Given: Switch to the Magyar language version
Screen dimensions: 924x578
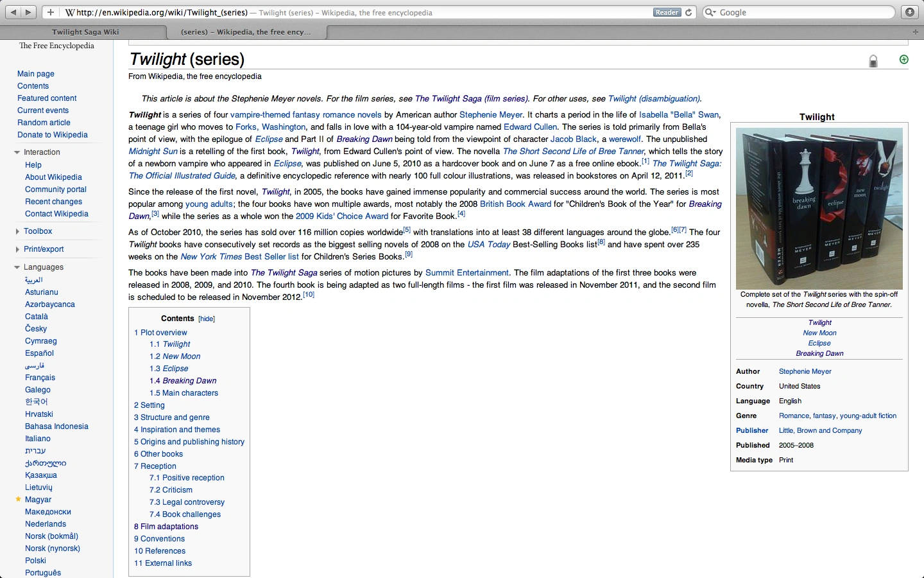Looking at the screenshot, I should coord(38,500).
